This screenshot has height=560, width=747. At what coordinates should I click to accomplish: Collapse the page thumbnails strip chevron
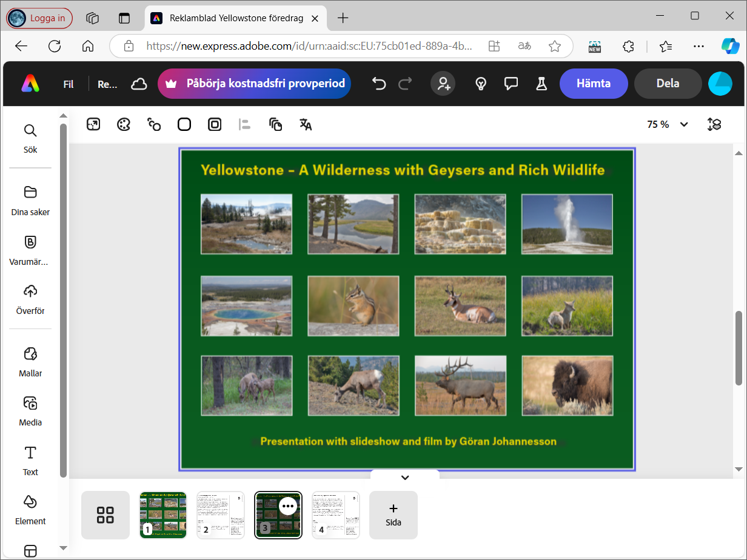(x=405, y=478)
